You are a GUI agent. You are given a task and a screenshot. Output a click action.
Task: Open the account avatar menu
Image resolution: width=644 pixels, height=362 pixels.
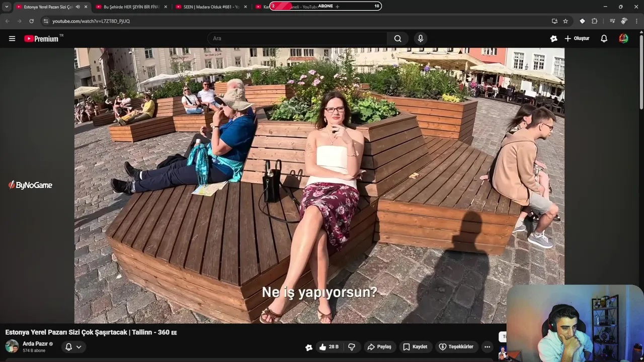(x=623, y=38)
